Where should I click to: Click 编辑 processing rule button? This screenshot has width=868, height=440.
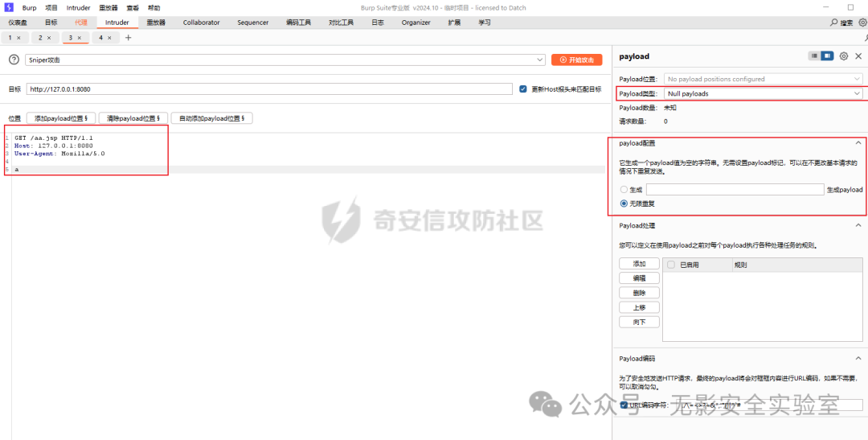(x=639, y=278)
